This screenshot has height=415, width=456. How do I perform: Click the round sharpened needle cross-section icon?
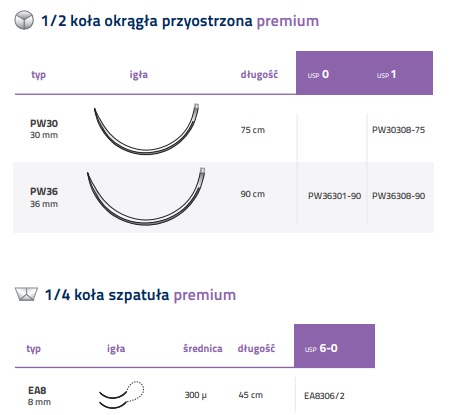coord(24,20)
